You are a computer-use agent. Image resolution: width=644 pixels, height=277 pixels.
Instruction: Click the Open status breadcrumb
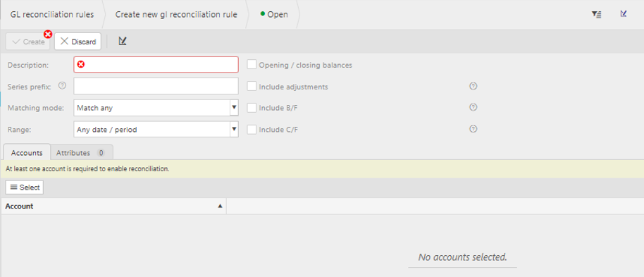[274, 14]
